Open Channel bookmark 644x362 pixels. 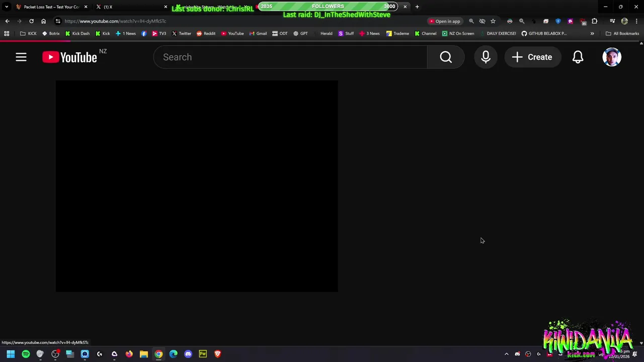pyautogui.click(x=425, y=34)
